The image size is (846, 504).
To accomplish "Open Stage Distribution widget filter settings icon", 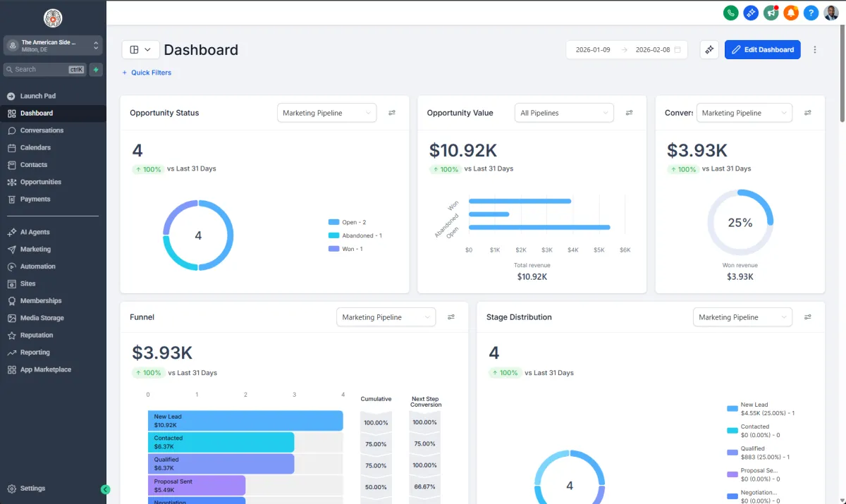I will click(x=808, y=317).
